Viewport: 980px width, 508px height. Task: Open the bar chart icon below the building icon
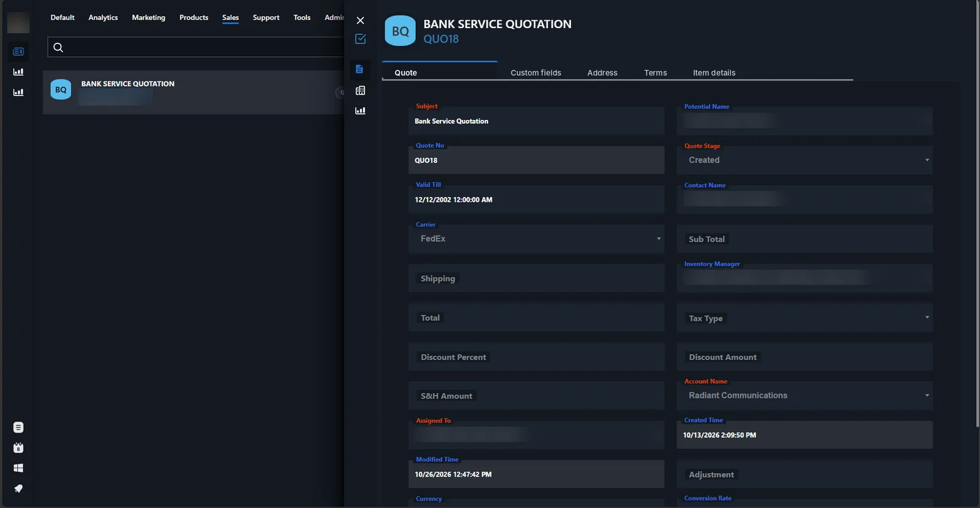point(360,111)
